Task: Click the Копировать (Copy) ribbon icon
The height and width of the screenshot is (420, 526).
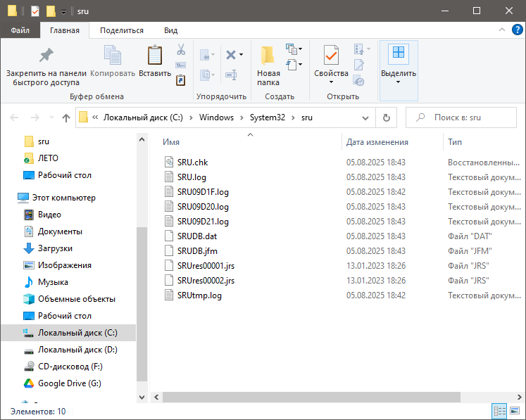Action: [113, 55]
